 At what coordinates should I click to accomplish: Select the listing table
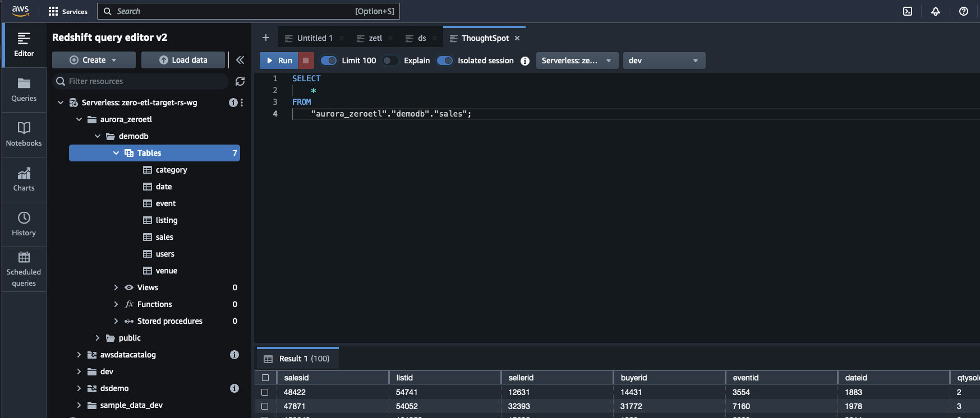click(x=167, y=220)
